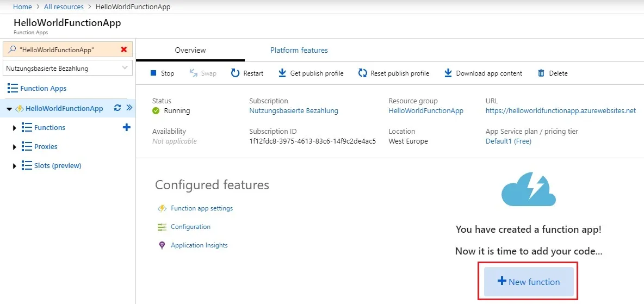
Task: Open the Configuration link
Action: pos(190,227)
